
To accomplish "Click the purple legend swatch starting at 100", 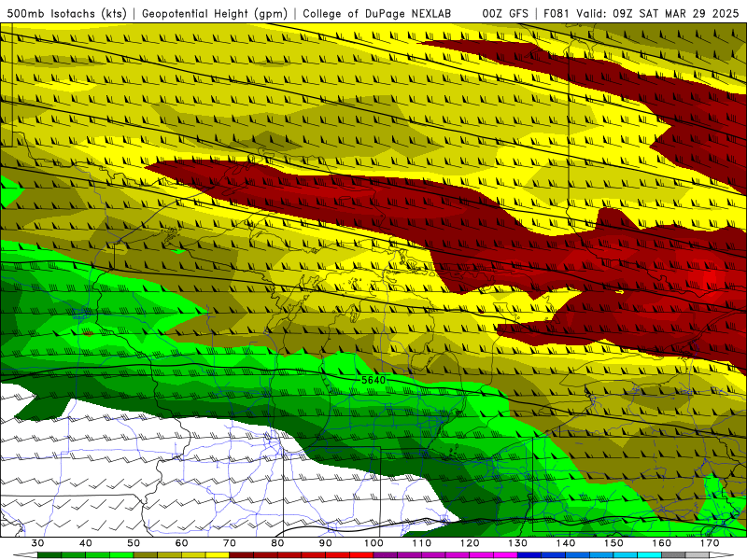I will (386, 555).
